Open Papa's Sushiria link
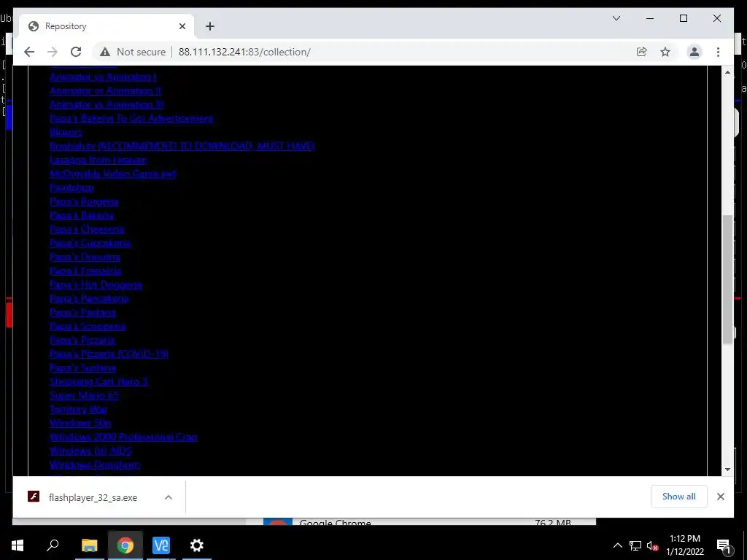747x560 pixels. click(x=83, y=367)
